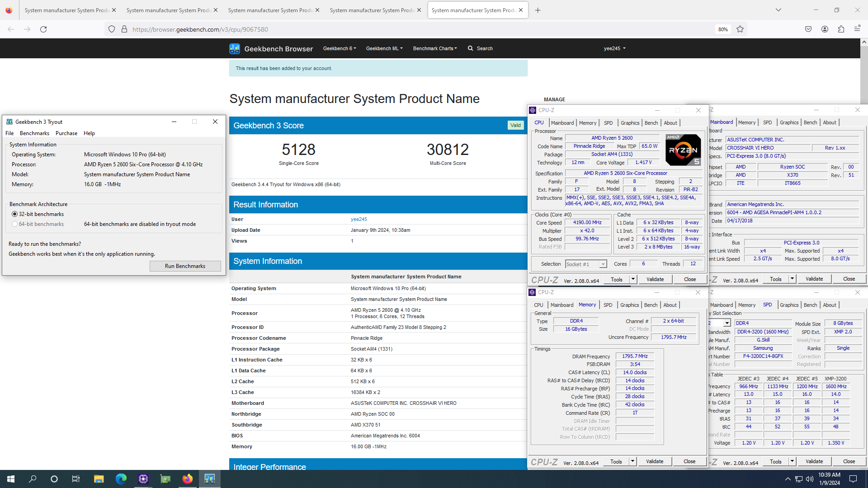Screen dimensions: 868x488
Task: Click the browser address bar URL
Action: pos(200,29)
